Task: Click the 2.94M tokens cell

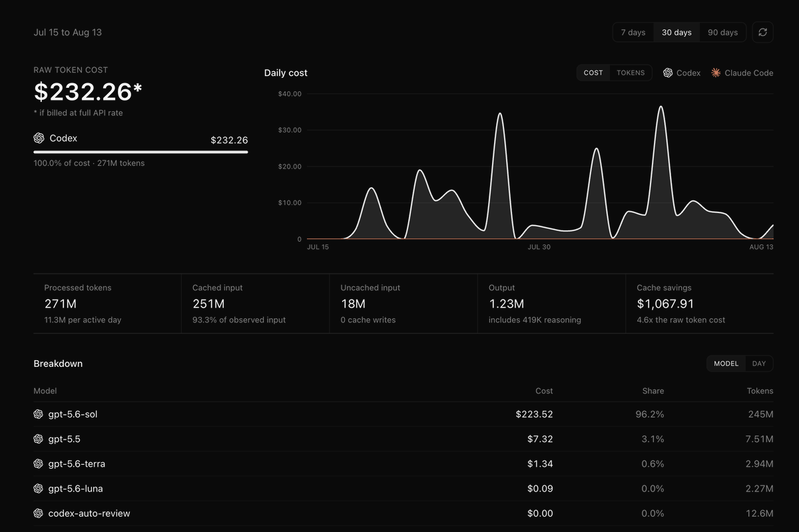Action: (758, 463)
